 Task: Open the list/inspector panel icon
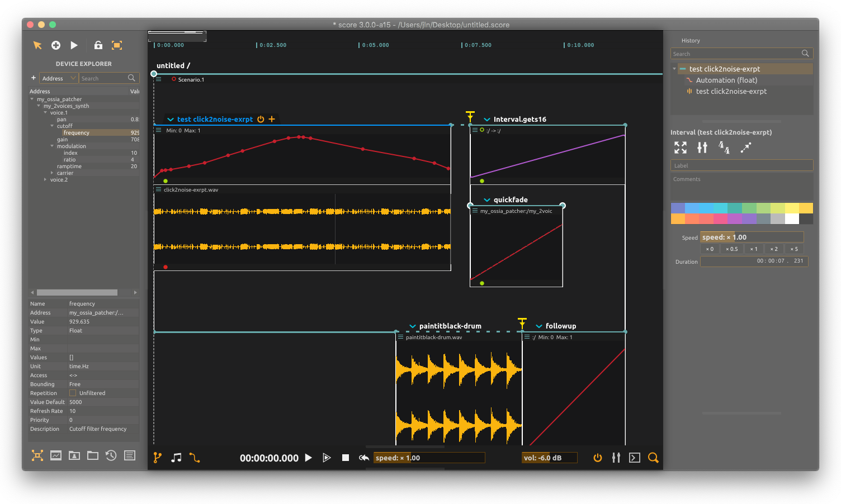pyautogui.click(x=130, y=455)
